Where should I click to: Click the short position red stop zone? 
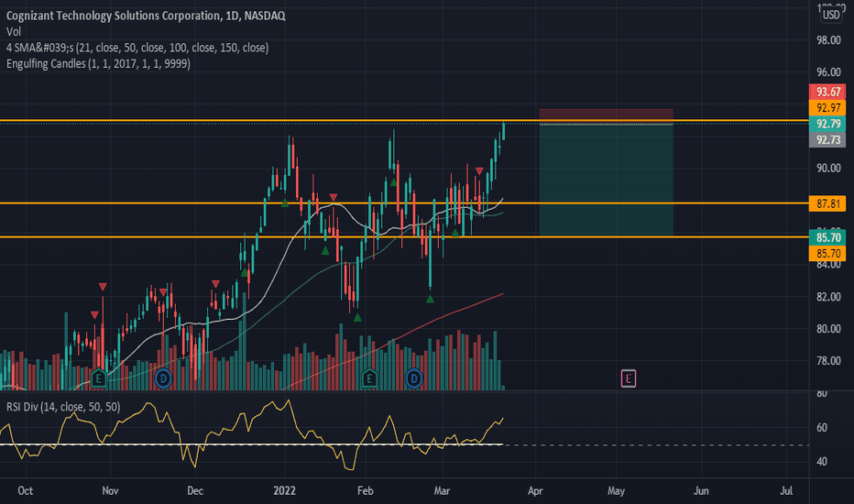(x=607, y=116)
